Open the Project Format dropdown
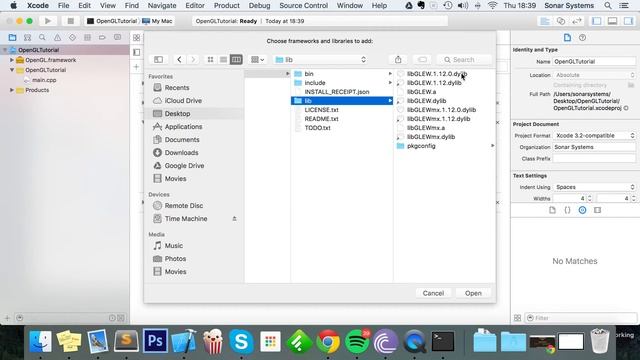640x360 pixels. pyautogui.click(x=594, y=136)
